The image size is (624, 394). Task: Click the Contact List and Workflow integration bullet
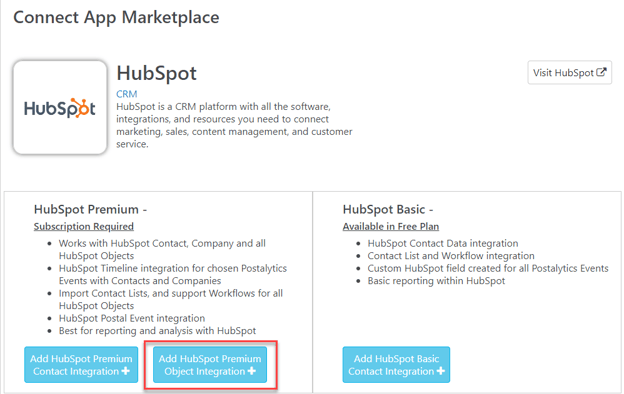tap(451, 256)
